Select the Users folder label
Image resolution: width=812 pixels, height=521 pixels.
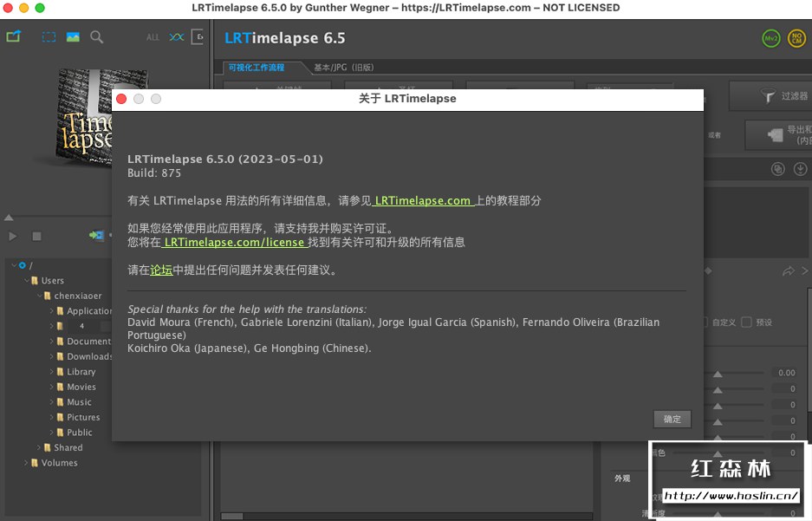[52, 280]
